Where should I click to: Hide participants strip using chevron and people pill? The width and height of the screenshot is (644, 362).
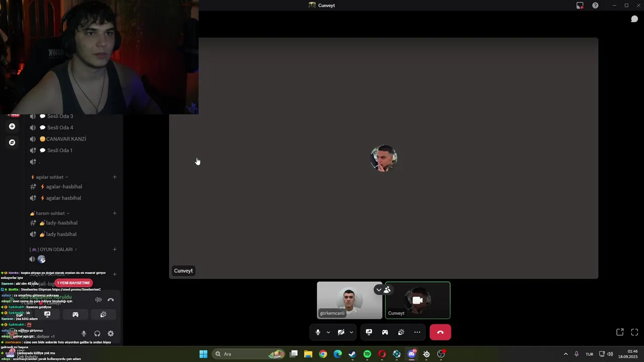pos(383,290)
